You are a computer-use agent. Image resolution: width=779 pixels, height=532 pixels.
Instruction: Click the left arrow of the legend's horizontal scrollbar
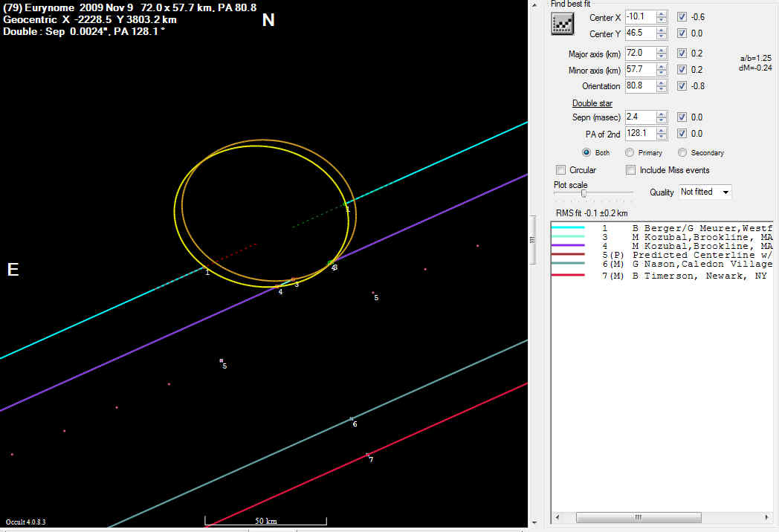click(557, 517)
